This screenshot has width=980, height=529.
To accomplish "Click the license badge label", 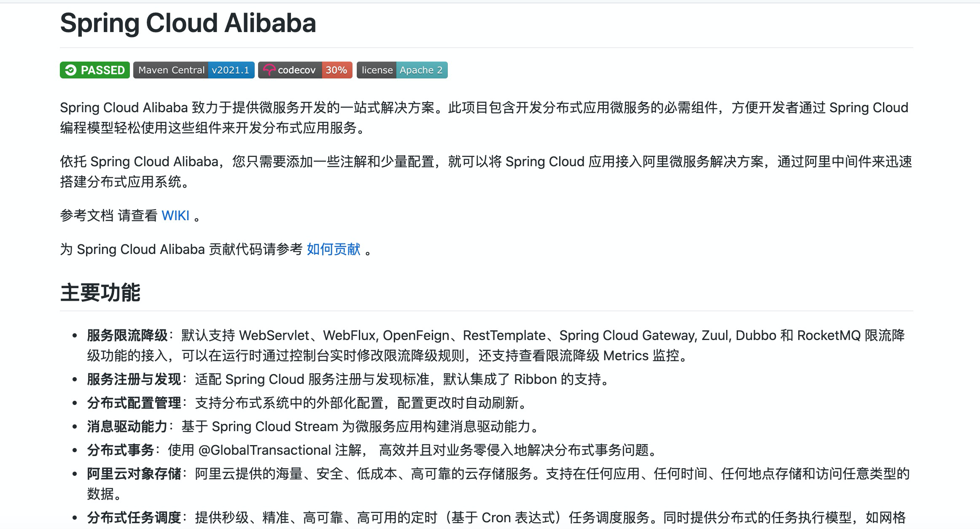I will (377, 70).
